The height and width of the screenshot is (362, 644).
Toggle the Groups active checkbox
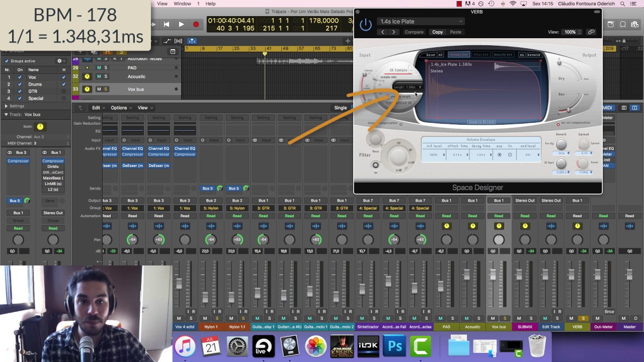click(x=7, y=61)
